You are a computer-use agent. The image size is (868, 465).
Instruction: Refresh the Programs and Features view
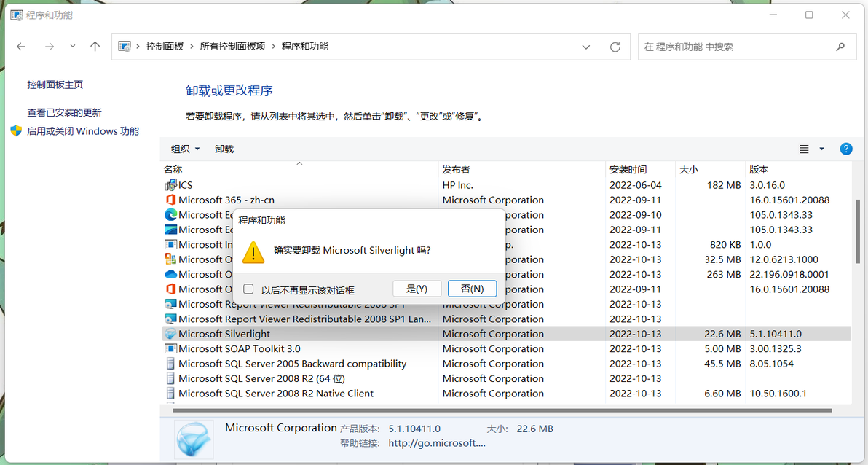pyautogui.click(x=615, y=47)
